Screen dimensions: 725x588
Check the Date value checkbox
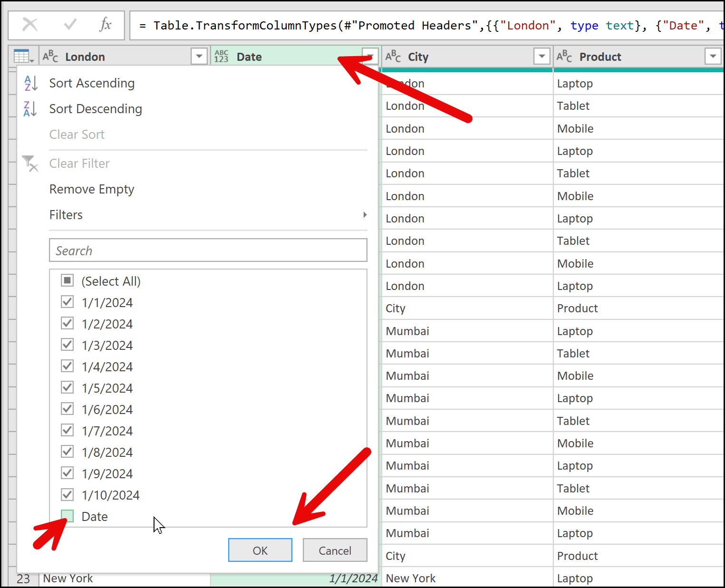[x=68, y=516]
